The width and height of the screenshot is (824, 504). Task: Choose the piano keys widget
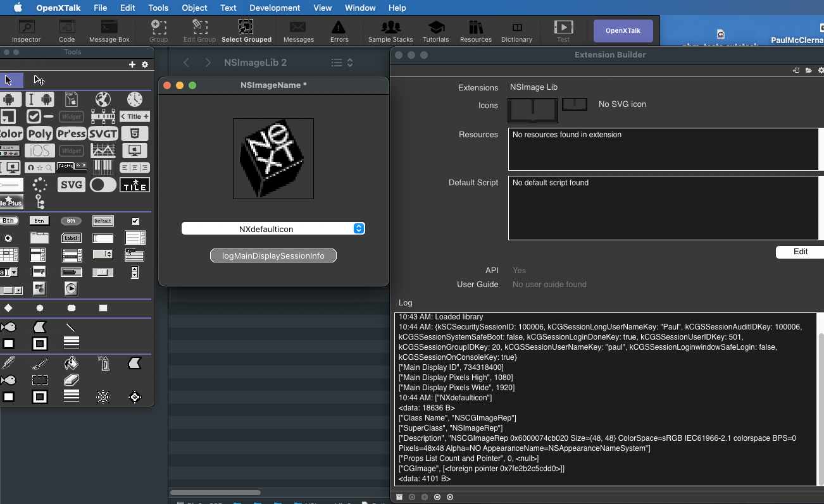tap(103, 168)
